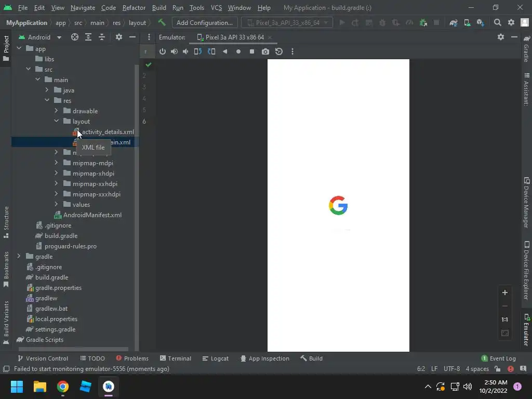The image size is (532, 399).
Task: Open the File menu
Action: pos(23,7)
